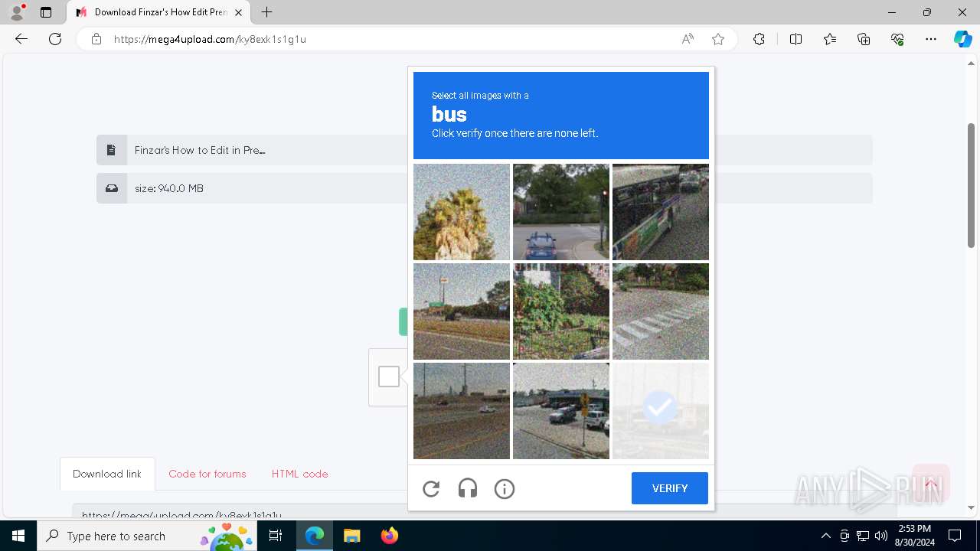Open Microsoft Edge from taskbar
This screenshot has width=980, height=551.
tap(315, 536)
